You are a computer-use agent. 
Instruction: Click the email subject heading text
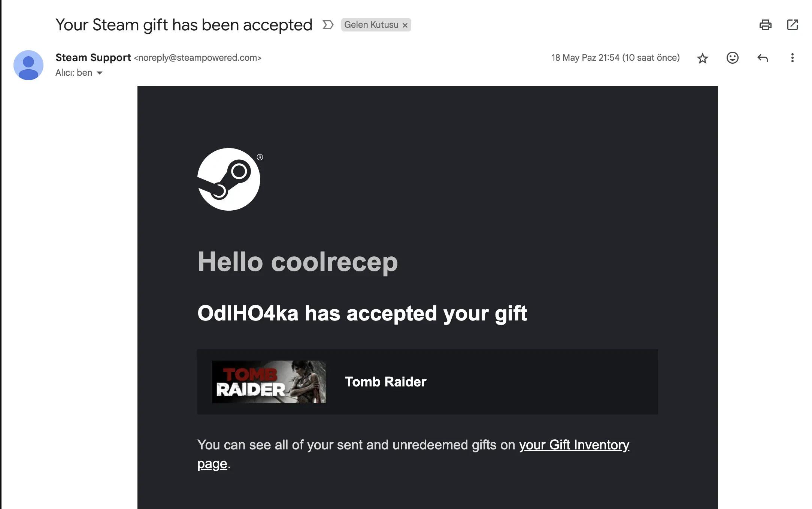click(184, 25)
